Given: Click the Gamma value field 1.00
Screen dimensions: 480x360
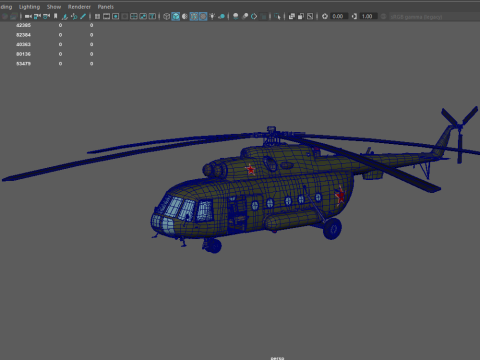Looking at the screenshot, I should [x=369, y=16].
